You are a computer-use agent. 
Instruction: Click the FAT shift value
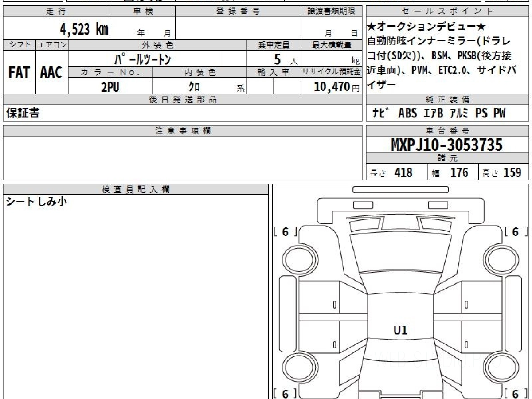[x=19, y=72]
